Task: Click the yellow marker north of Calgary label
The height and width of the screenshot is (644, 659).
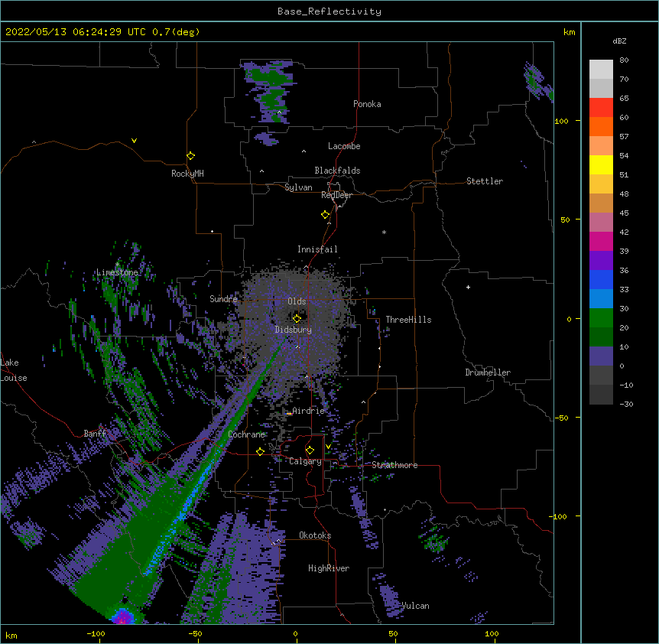Action: [310, 450]
